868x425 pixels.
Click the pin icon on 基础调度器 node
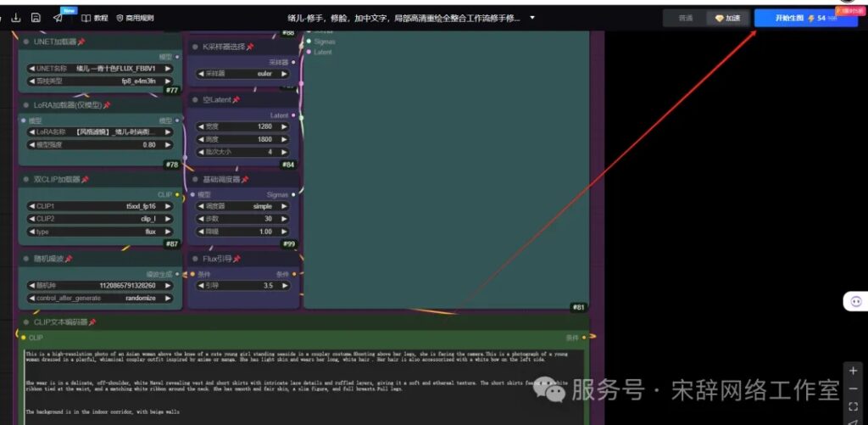[x=245, y=180]
